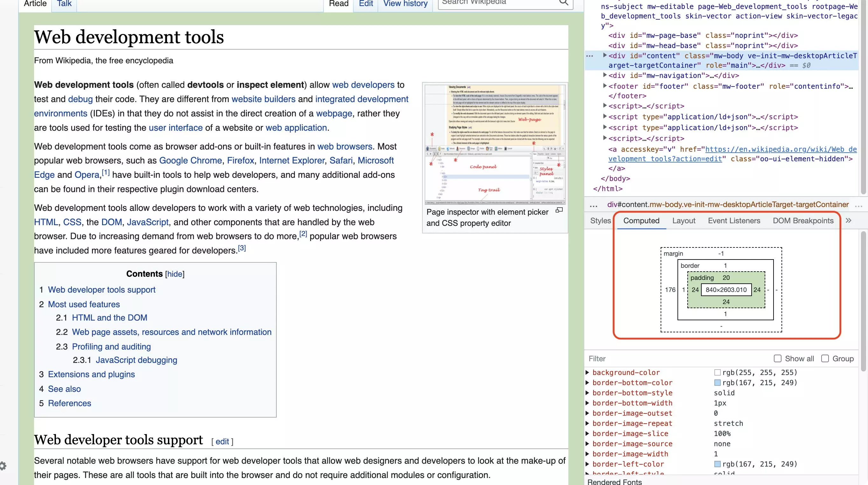Click the Filter input field in Computed

point(656,358)
